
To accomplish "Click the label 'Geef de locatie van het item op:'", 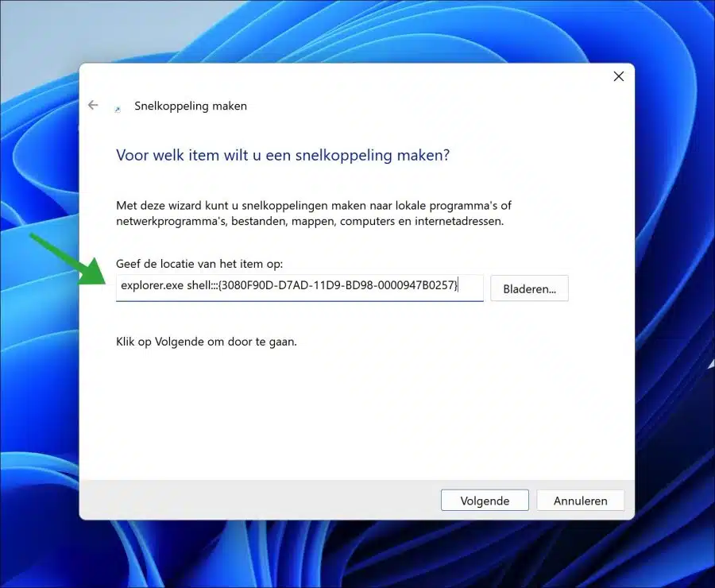I will click(199, 264).
